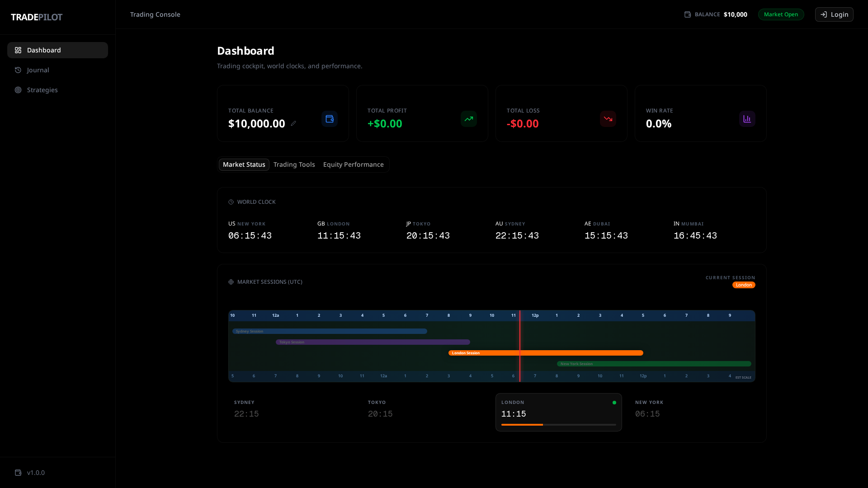This screenshot has width=868, height=488.
Task: Click the orange London badge under Current Session
Action: click(744, 285)
